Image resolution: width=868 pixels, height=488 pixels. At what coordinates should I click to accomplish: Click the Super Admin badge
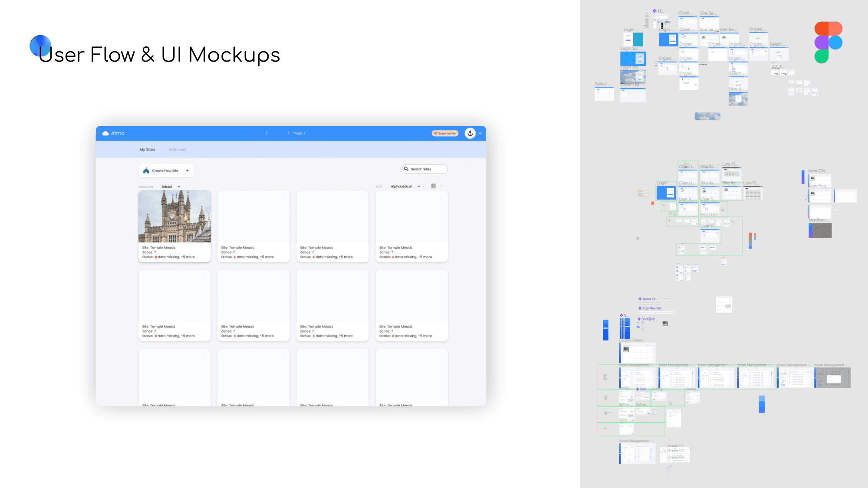point(445,133)
